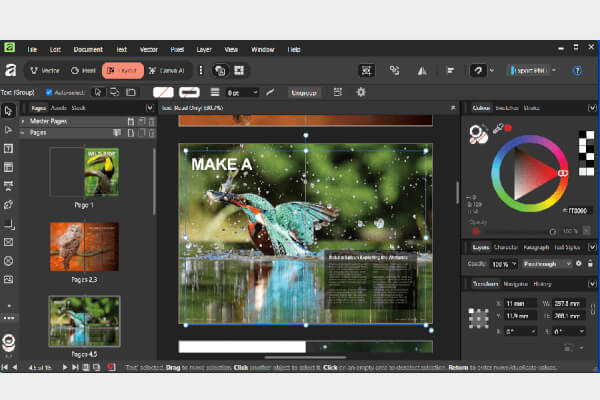The height and width of the screenshot is (400, 600).
Task: Switch to the Paragraph tab
Action: [x=536, y=248]
